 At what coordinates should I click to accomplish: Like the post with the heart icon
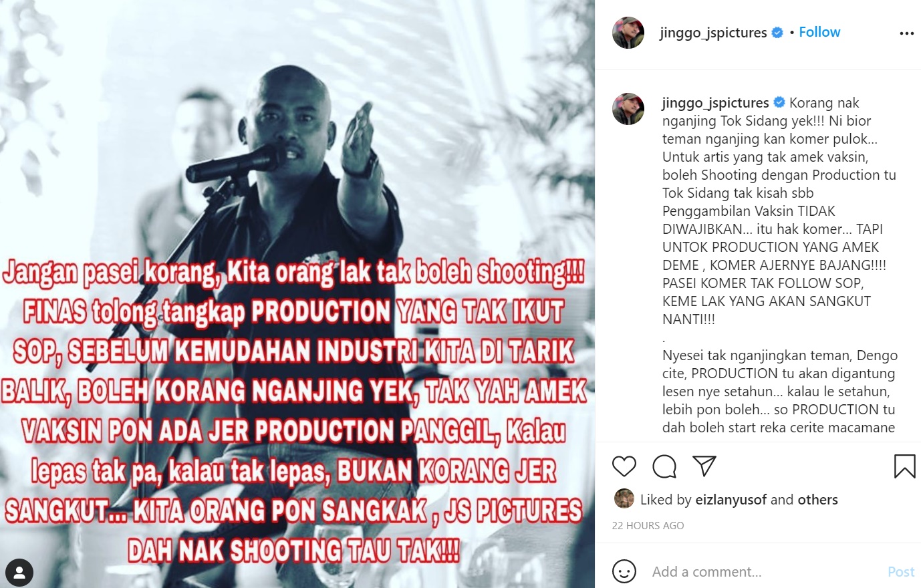coord(624,466)
